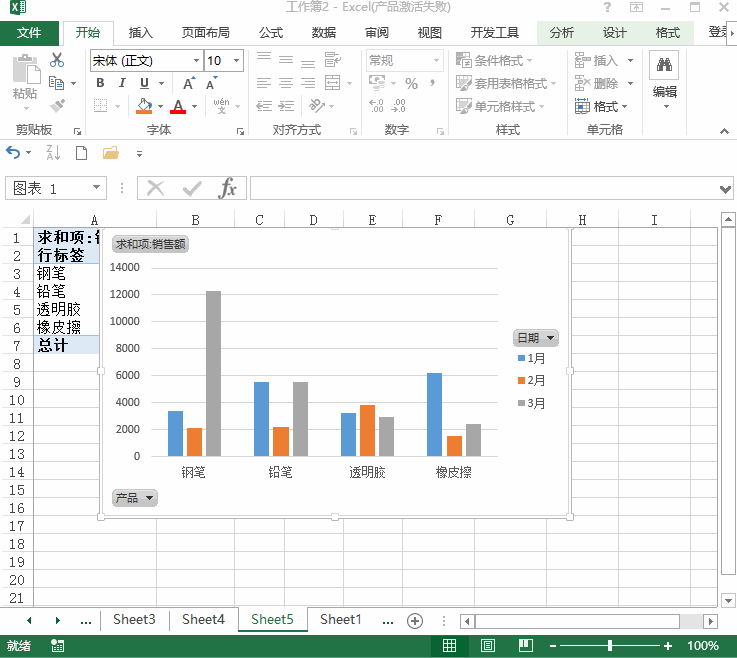Switch to the 分析 chart tools tab

click(x=562, y=33)
